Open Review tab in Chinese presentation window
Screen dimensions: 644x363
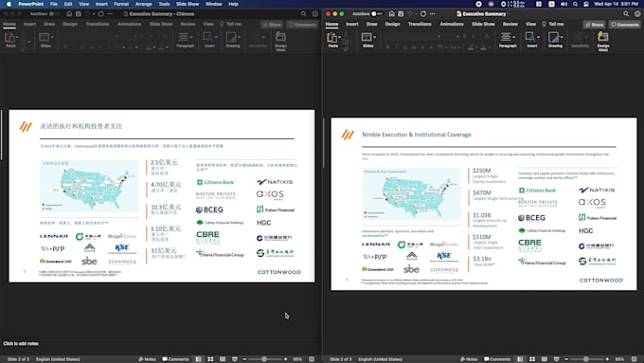coord(188,24)
